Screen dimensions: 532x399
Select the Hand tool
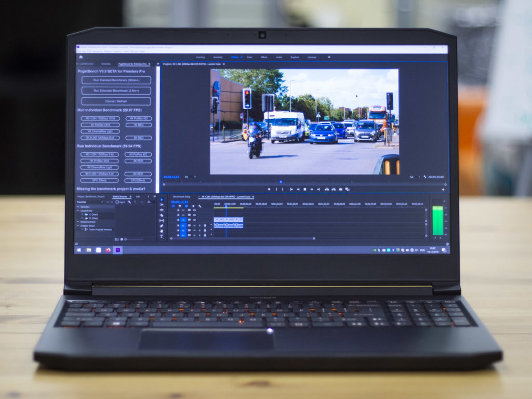point(162,231)
